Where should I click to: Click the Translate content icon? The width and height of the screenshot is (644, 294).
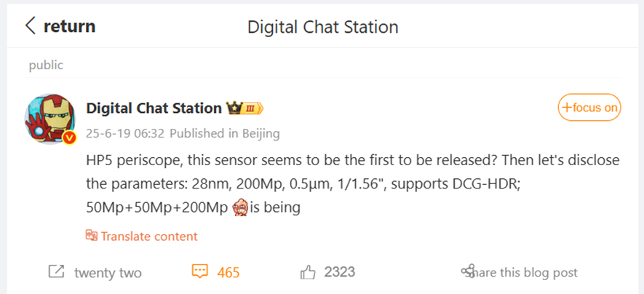click(x=92, y=236)
